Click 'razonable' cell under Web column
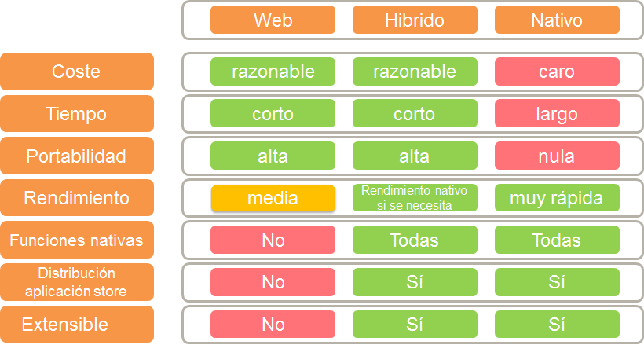644x345 pixels. (x=273, y=72)
